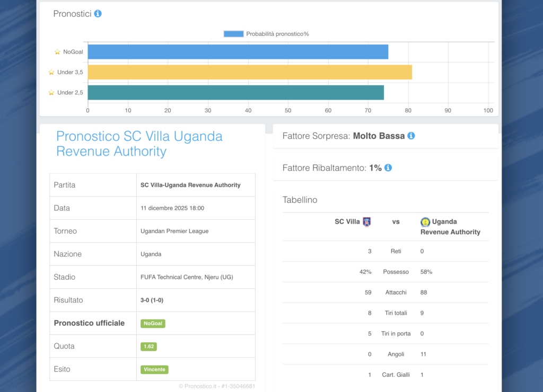Click the Fattore Sorpresa info icon
Screen dimensions: 543x392
411,136
